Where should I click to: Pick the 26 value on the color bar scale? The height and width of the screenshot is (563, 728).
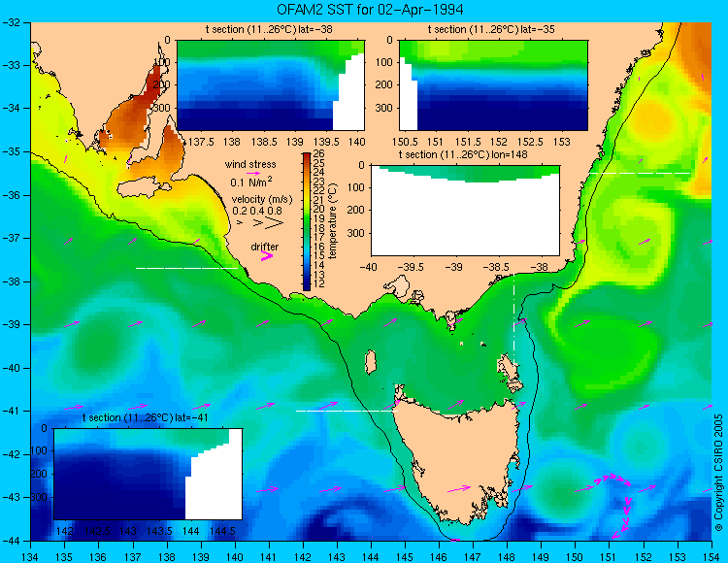point(319,153)
